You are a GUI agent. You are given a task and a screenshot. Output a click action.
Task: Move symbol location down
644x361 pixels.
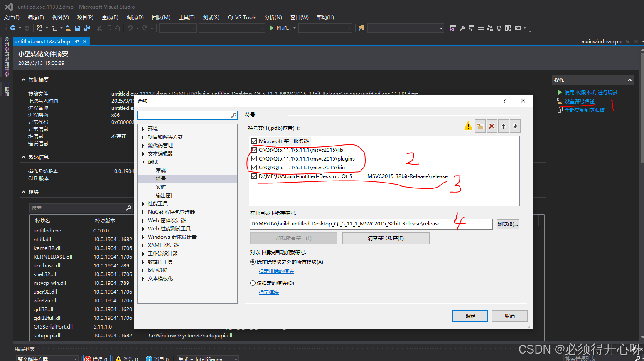tap(515, 126)
